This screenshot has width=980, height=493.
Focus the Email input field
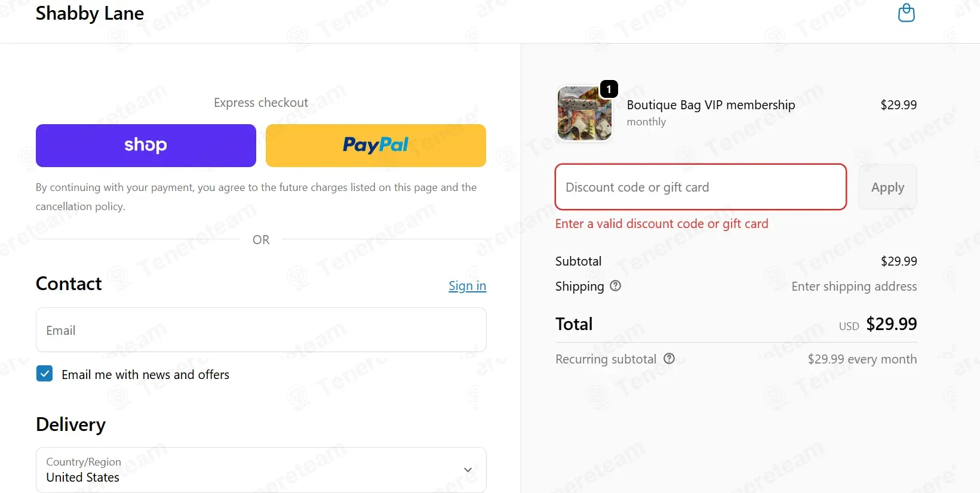click(x=261, y=330)
